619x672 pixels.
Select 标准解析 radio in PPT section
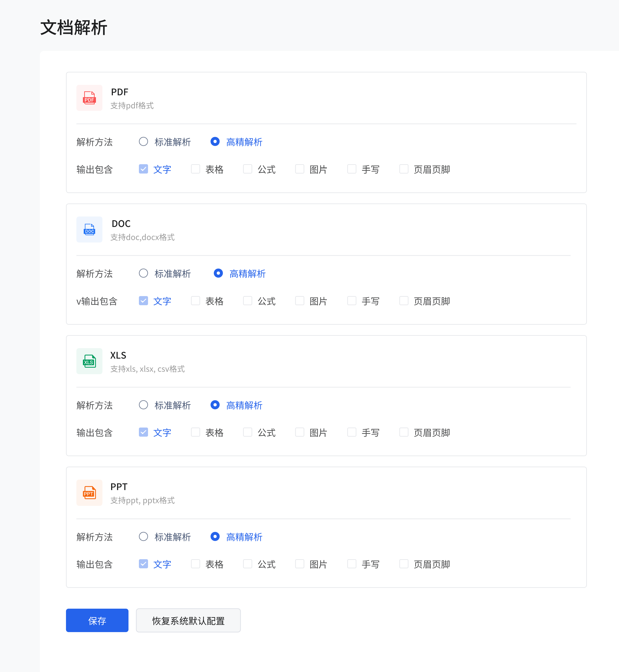tap(143, 536)
